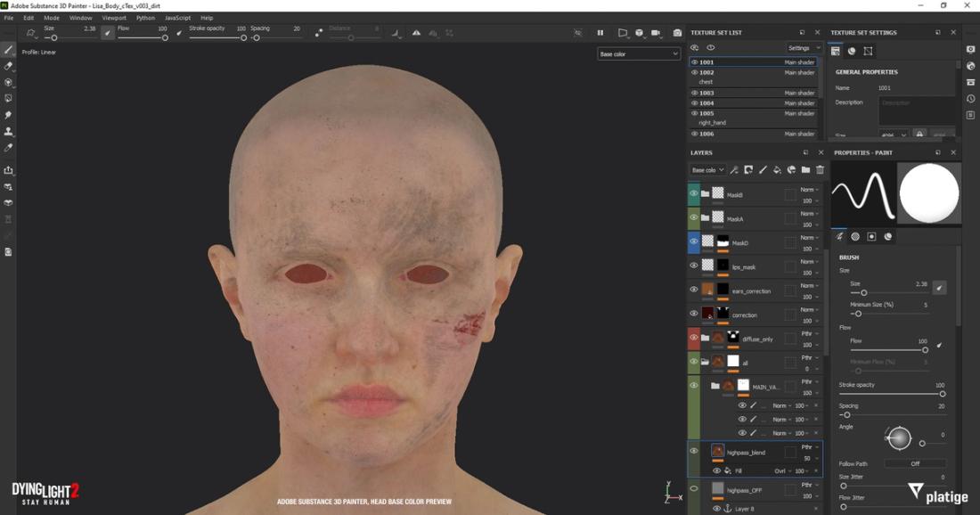Viewport: 980px width, 515px height.
Task: Select the Clone stamp tool
Action: click(9, 131)
